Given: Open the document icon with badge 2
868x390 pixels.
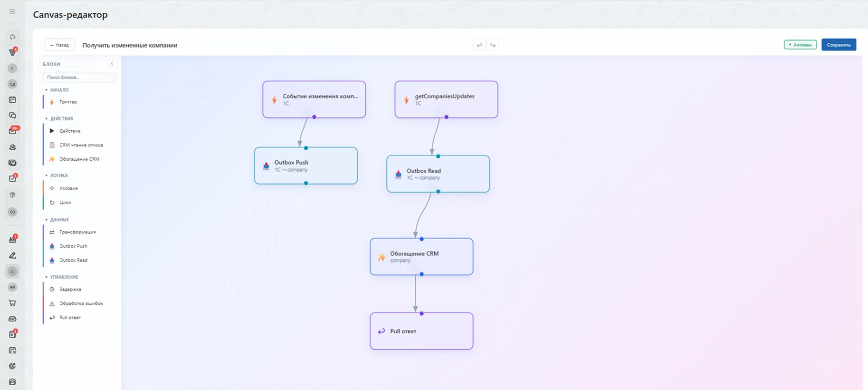Looking at the screenshot, I should 13,334.
